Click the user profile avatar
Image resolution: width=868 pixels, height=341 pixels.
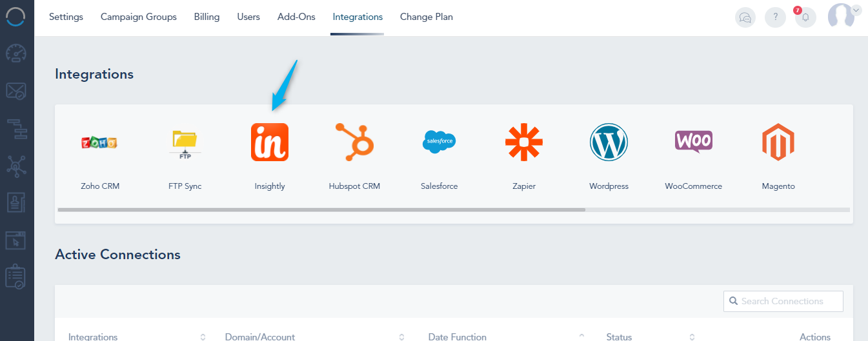click(x=841, y=16)
